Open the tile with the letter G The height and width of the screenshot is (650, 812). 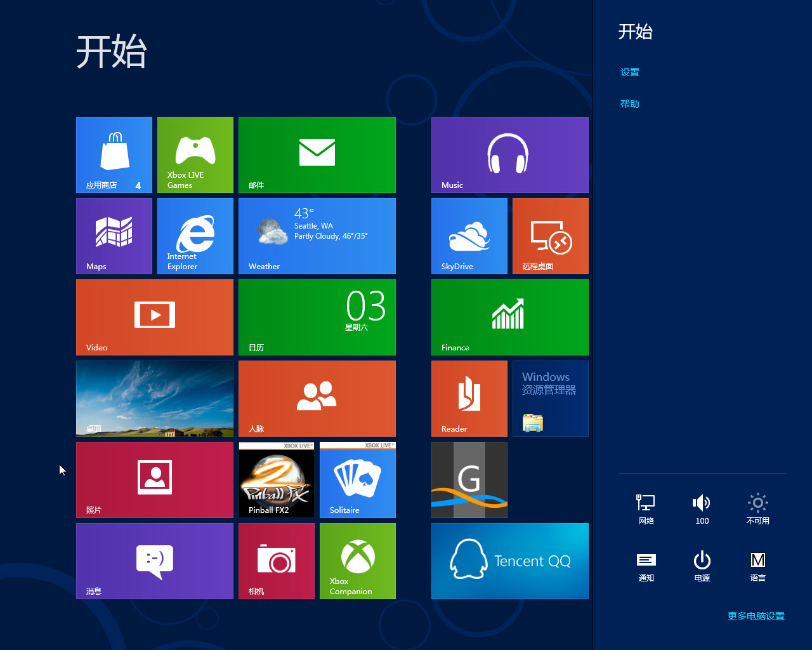click(469, 480)
